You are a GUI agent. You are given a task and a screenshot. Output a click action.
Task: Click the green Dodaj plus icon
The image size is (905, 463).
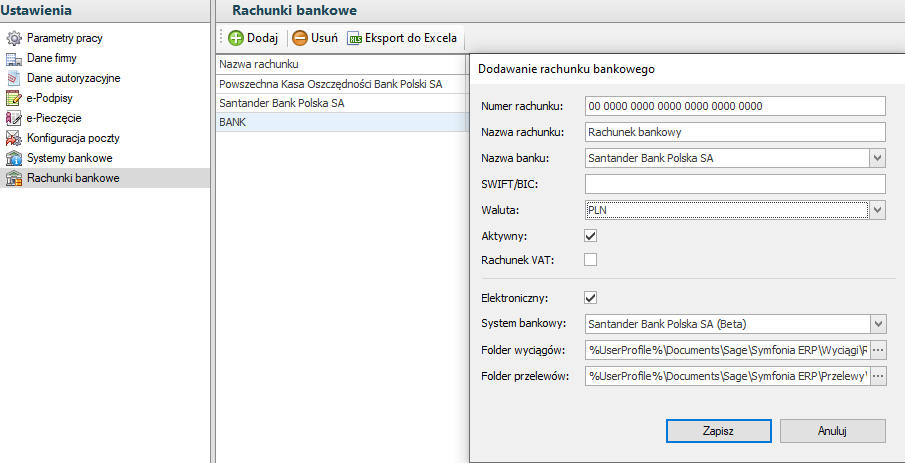point(236,38)
